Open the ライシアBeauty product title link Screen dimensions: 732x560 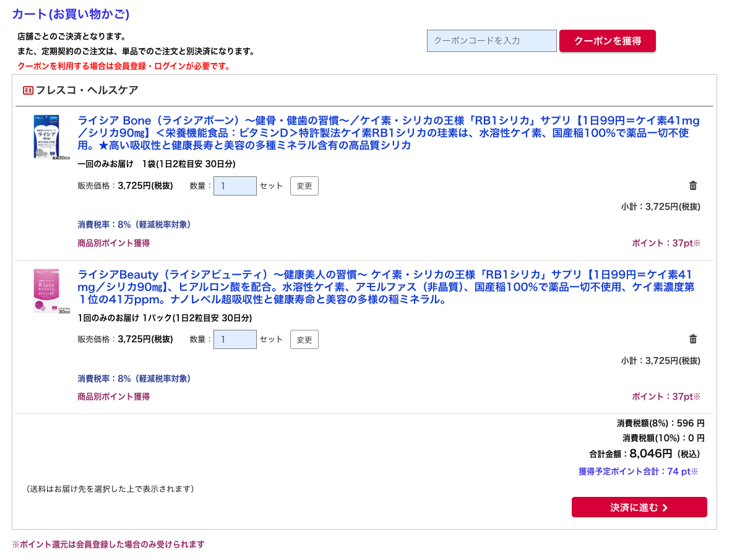386,287
